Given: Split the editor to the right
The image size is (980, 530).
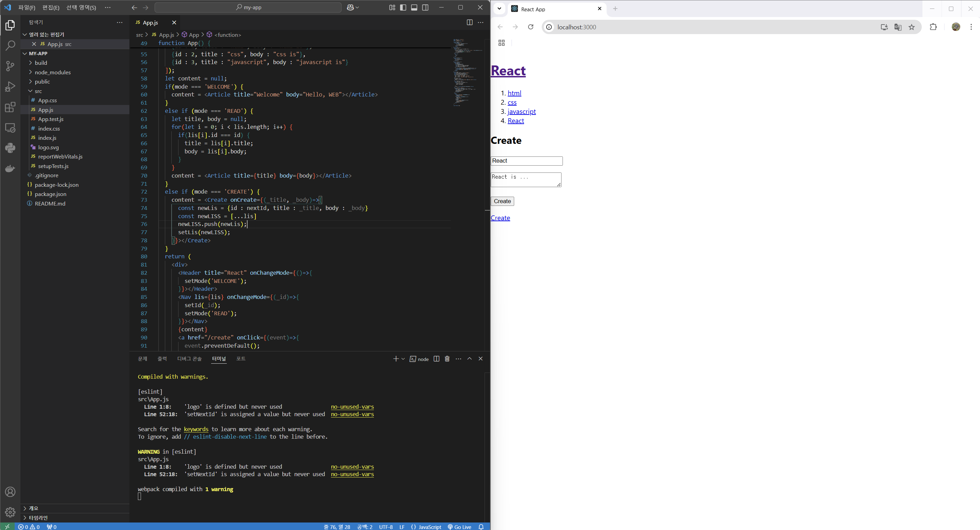Looking at the screenshot, I should (470, 22).
